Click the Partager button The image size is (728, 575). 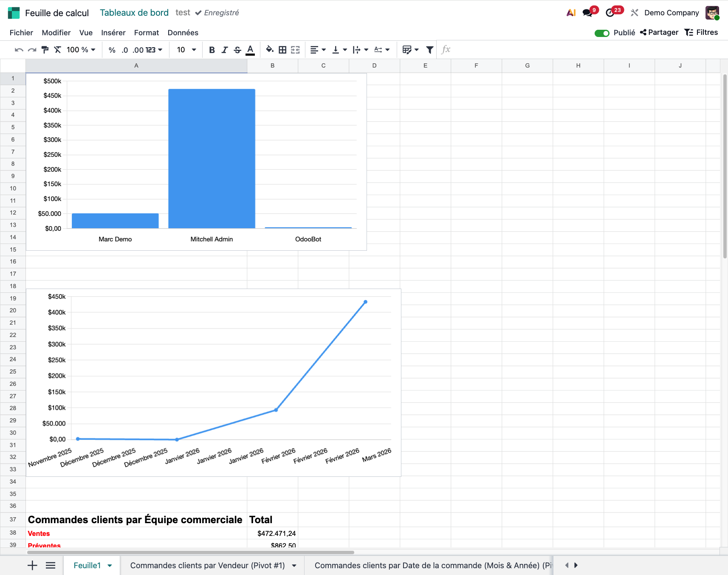(x=659, y=32)
